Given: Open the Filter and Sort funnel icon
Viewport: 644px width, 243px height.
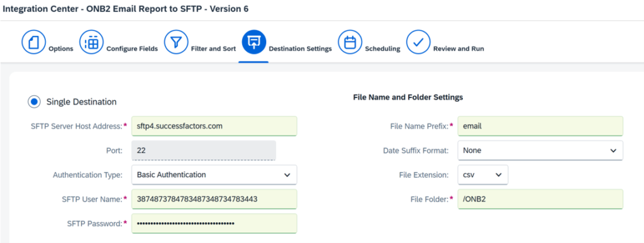Looking at the screenshot, I should 176,42.
